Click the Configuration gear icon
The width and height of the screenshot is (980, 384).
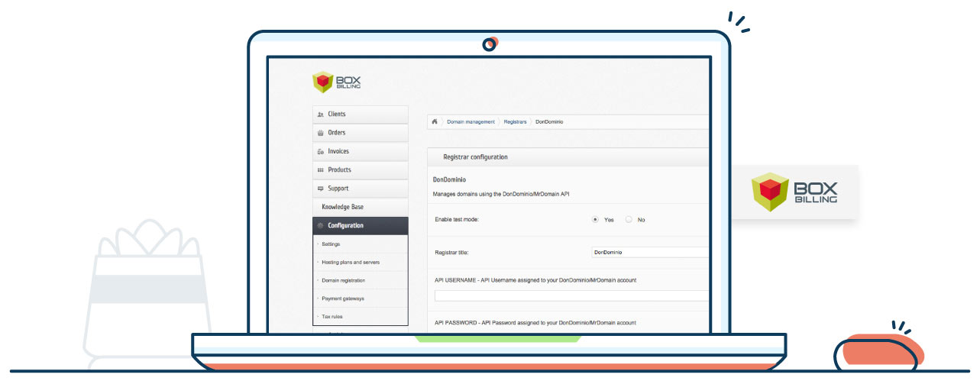click(x=320, y=226)
